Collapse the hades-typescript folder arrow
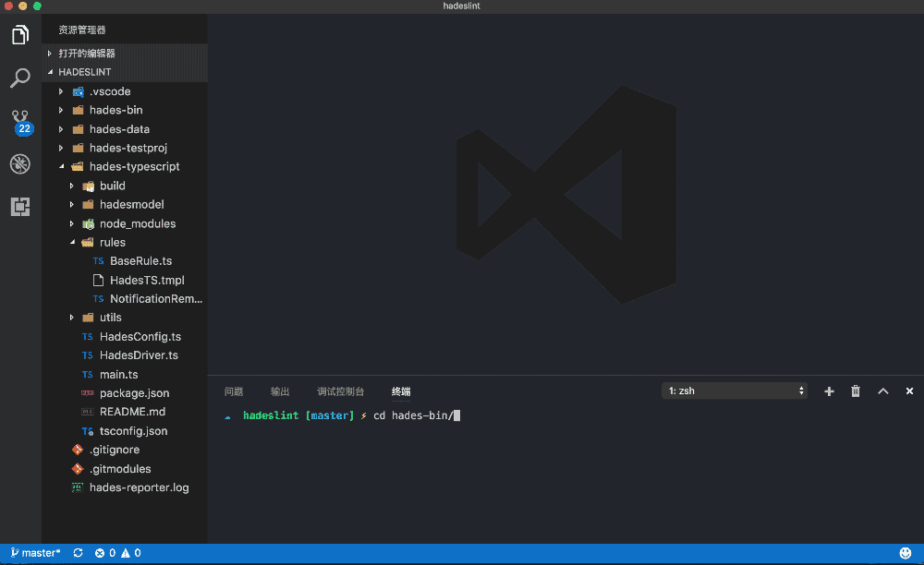924x565 pixels. tap(61, 166)
